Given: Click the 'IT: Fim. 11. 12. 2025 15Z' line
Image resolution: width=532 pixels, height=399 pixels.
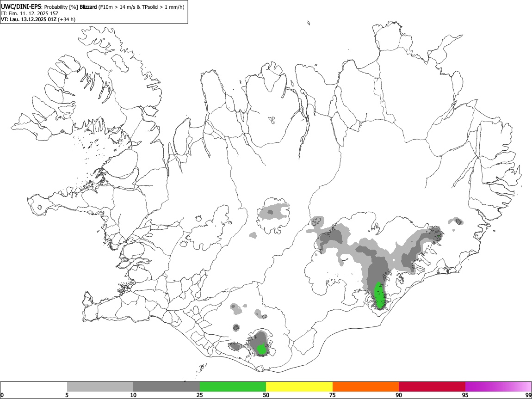Looking at the screenshot, I should click(30, 13).
